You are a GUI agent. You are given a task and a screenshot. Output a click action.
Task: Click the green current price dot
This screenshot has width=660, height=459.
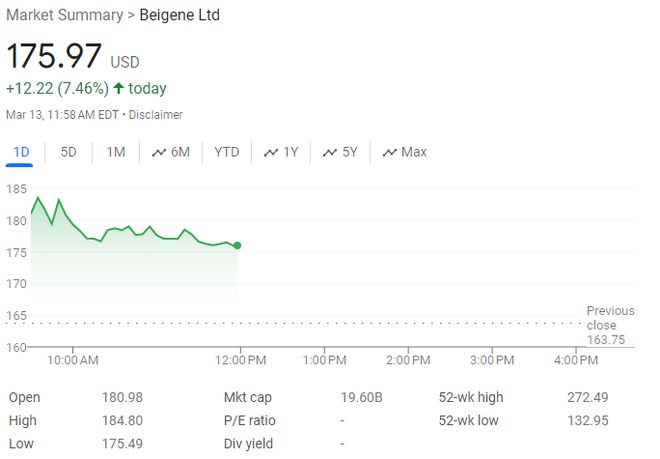(237, 245)
